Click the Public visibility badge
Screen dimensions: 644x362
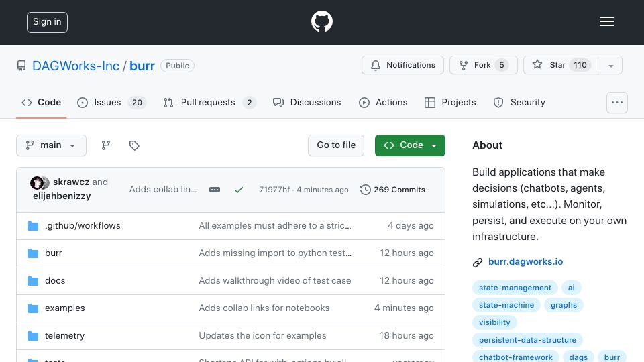point(177,66)
